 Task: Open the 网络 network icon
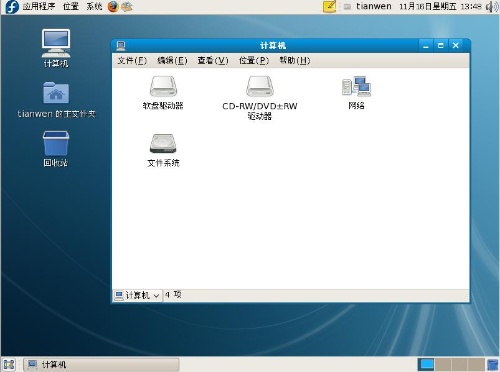(x=356, y=86)
